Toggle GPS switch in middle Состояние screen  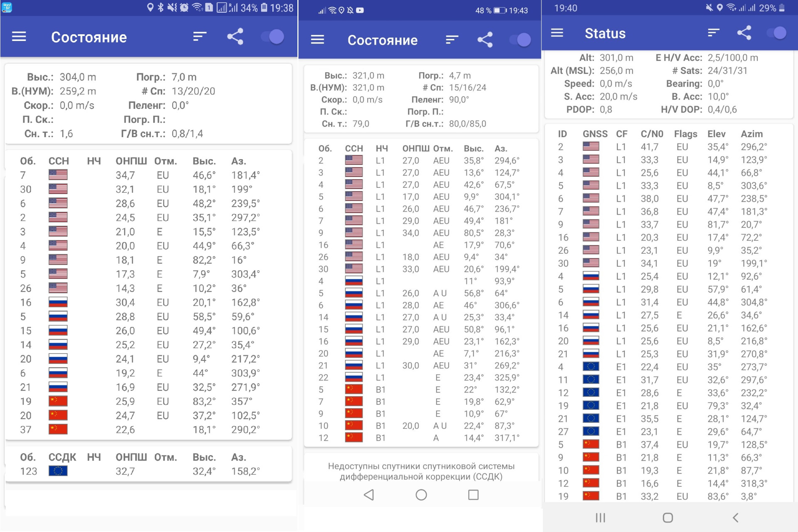520,40
